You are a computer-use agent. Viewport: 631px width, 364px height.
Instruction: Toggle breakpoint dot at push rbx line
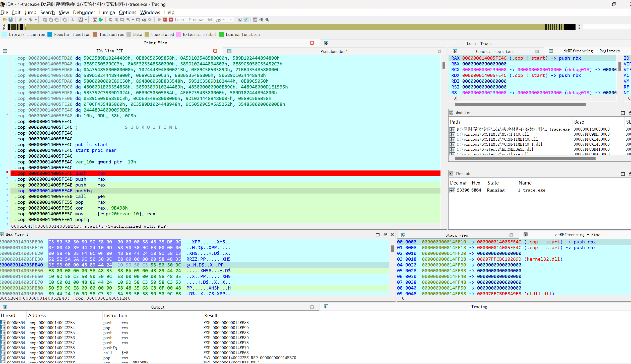7,172
